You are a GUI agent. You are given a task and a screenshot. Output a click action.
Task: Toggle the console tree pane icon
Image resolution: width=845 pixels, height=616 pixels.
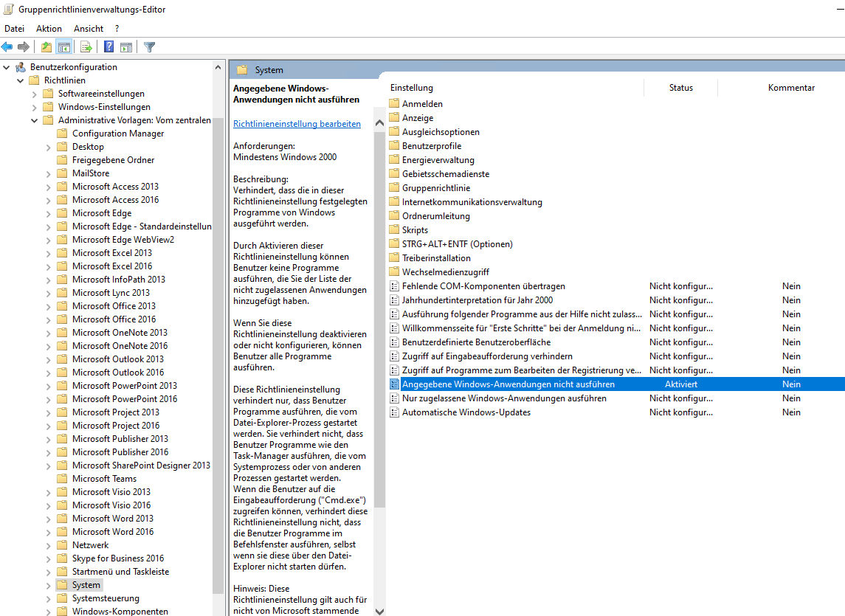64,47
